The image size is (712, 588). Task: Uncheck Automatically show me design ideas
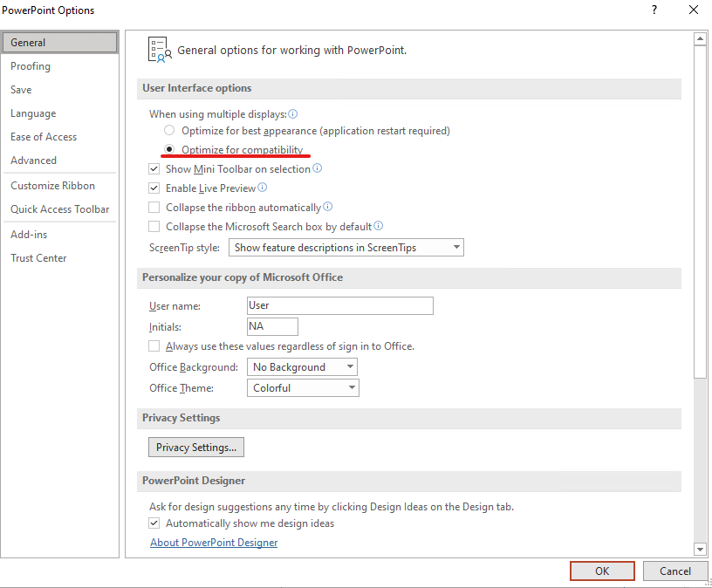154,523
